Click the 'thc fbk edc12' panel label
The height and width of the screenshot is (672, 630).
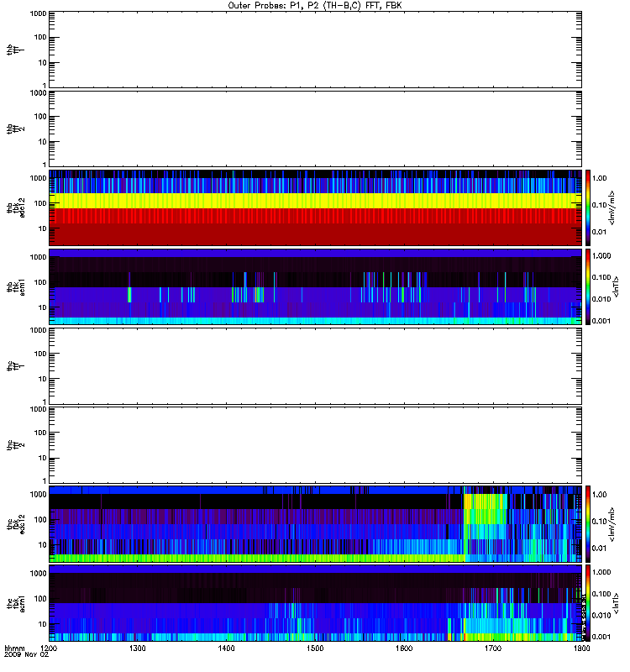[16, 524]
